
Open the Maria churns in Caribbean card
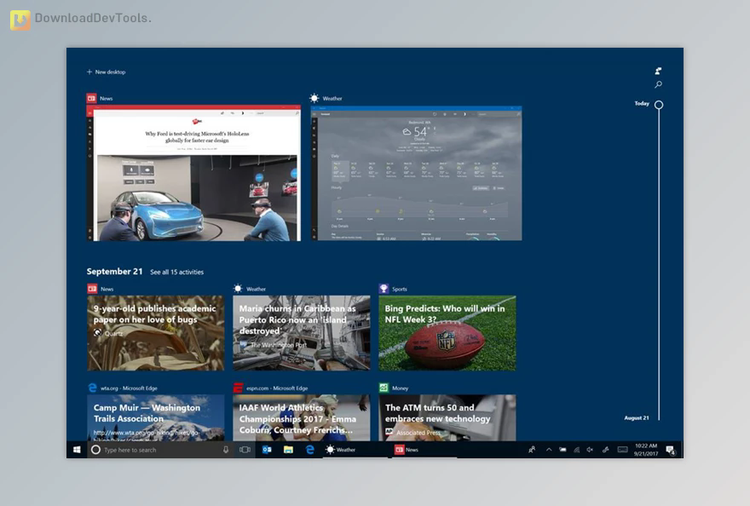tap(301, 333)
